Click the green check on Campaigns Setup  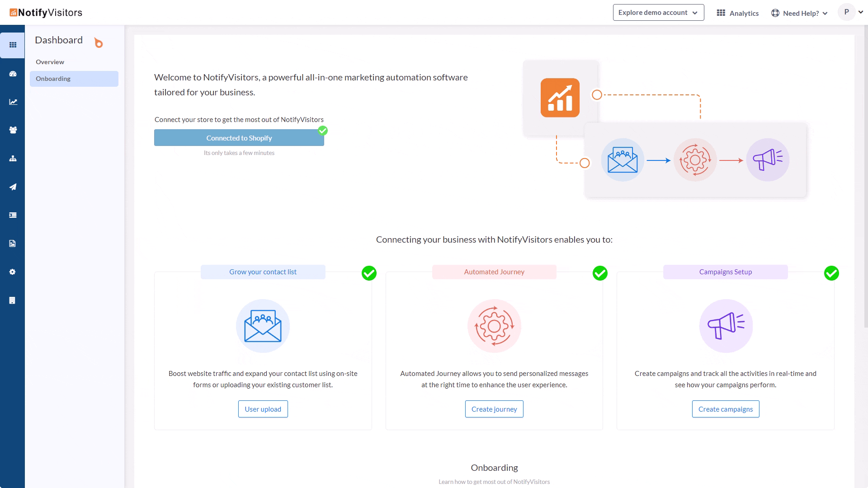[831, 273]
